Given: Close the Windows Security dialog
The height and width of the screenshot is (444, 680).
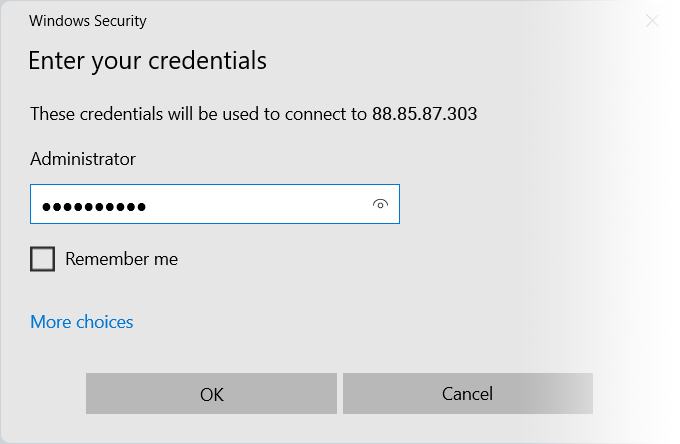Looking at the screenshot, I should coord(652,20).
